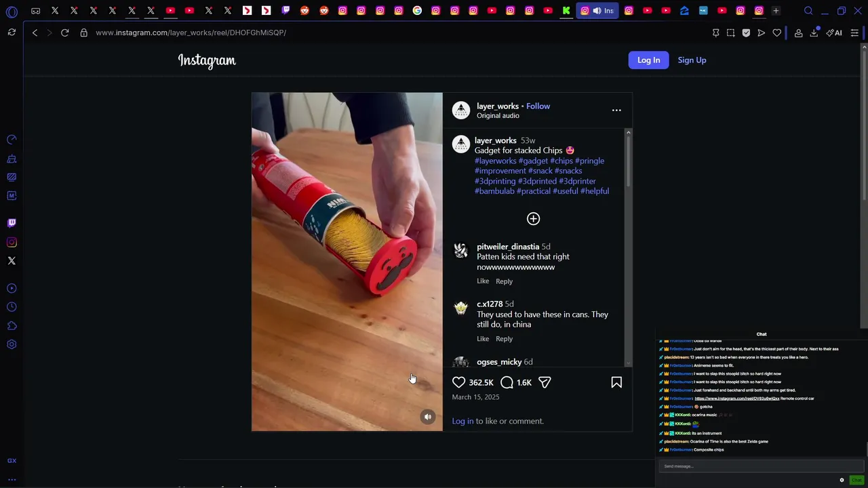The height and width of the screenshot is (488, 868).
Task: Click the Log In button
Action: (648, 60)
